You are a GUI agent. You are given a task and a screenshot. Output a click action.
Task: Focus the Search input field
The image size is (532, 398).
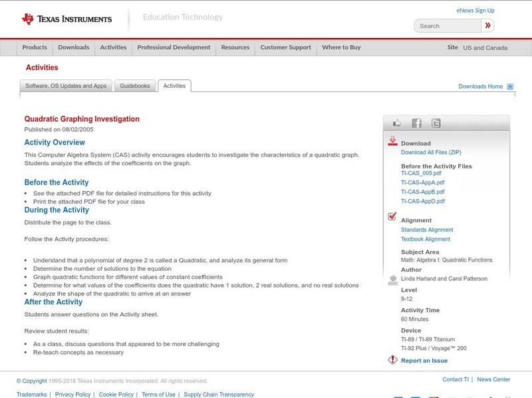tap(448, 26)
